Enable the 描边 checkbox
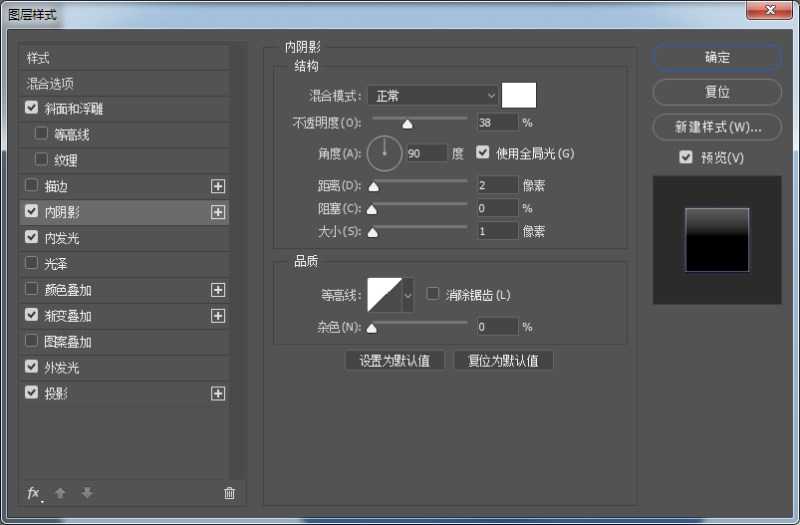The image size is (800, 525). point(32,186)
